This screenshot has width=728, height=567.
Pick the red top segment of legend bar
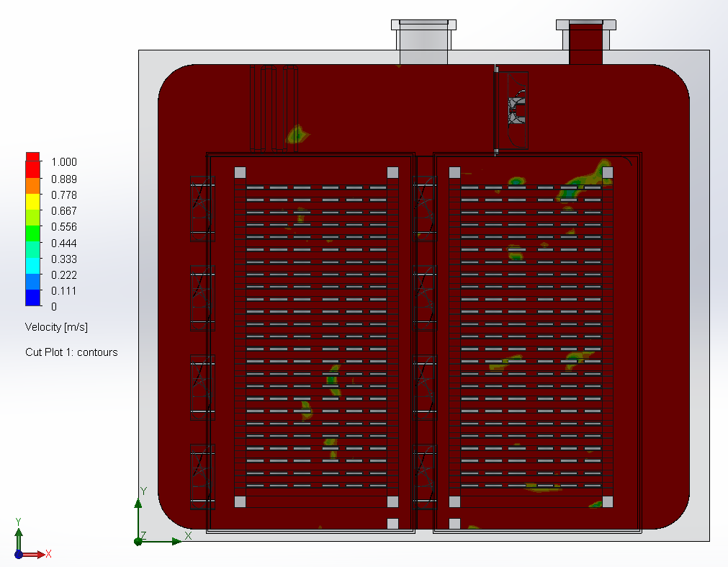click(32, 161)
